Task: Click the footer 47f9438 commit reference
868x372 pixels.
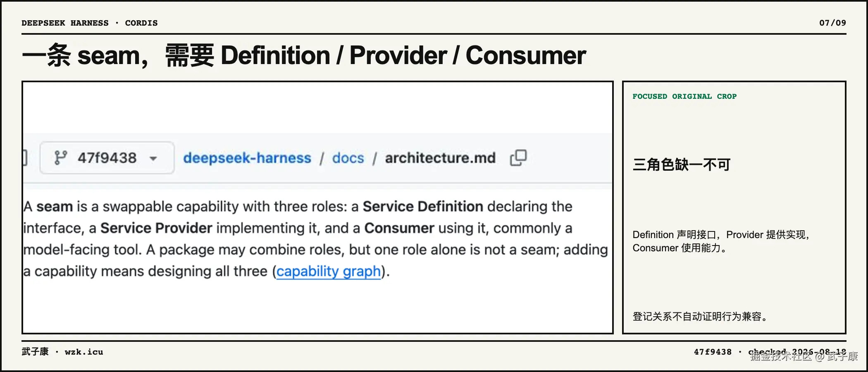Action: tap(713, 352)
